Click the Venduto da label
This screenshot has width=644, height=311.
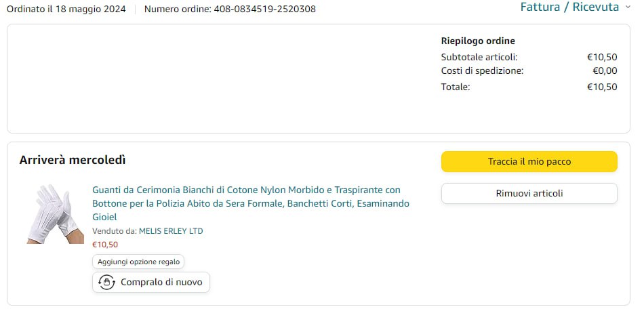click(x=114, y=231)
